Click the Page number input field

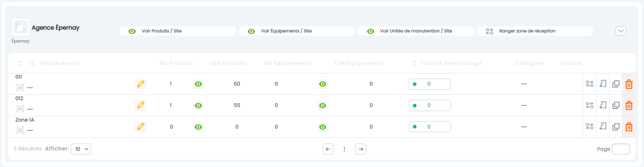621,149
